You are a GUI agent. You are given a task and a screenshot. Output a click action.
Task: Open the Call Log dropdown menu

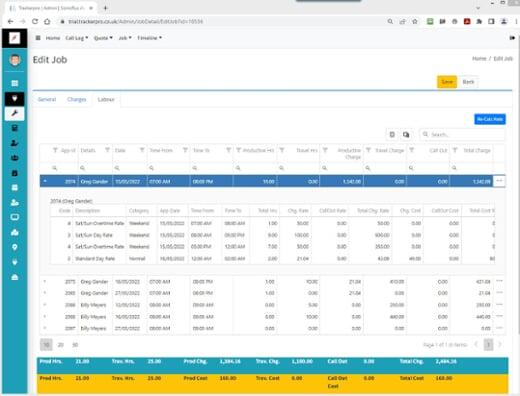(77, 38)
